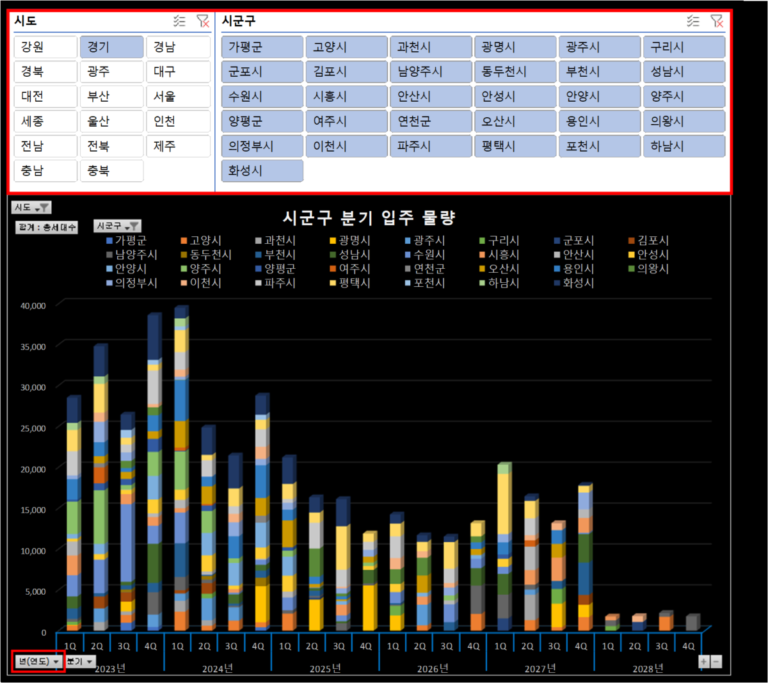Select 성남시 in the 시군구 slicer
The width and height of the screenshot is (768, 683).
[682, 72]
